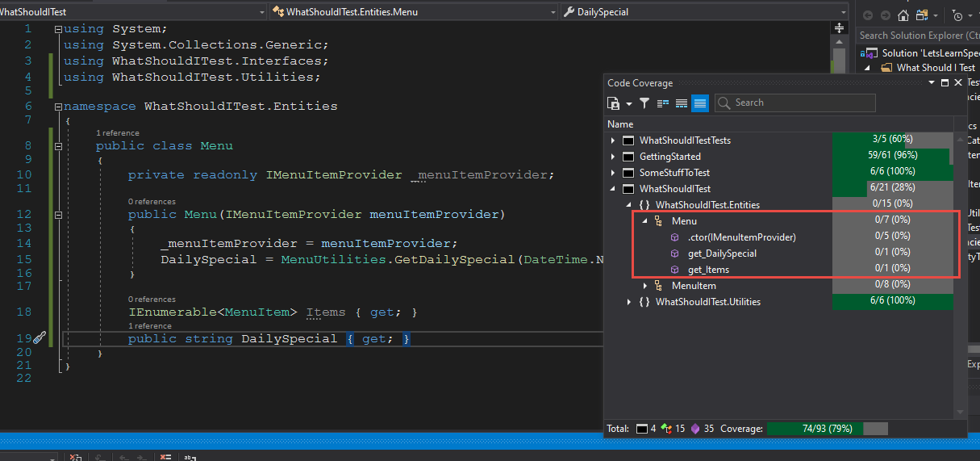Image resolution: width=980 pixels, height=461 pixels.
Task: Click the editor vertical scrollbar up arrow
Action: [840, 40]
